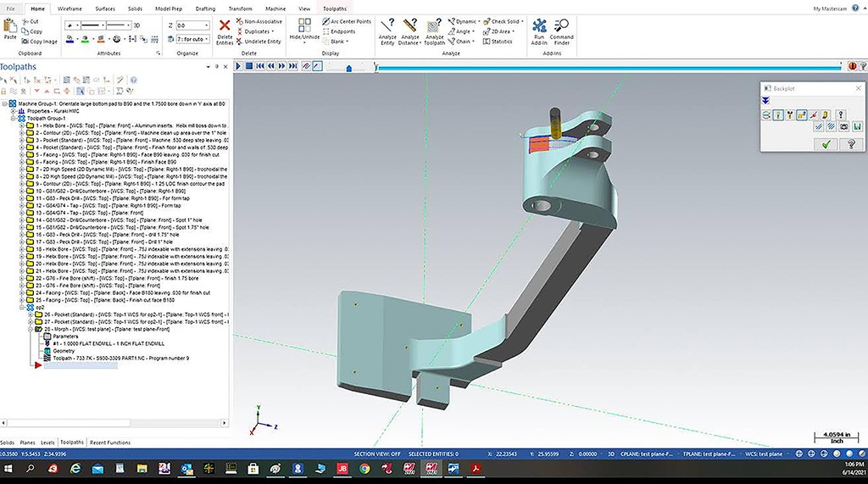The width and height of the screenshot is (868, 484).
Task: Launch the Run Add-In tool
Action: [539, 31]
